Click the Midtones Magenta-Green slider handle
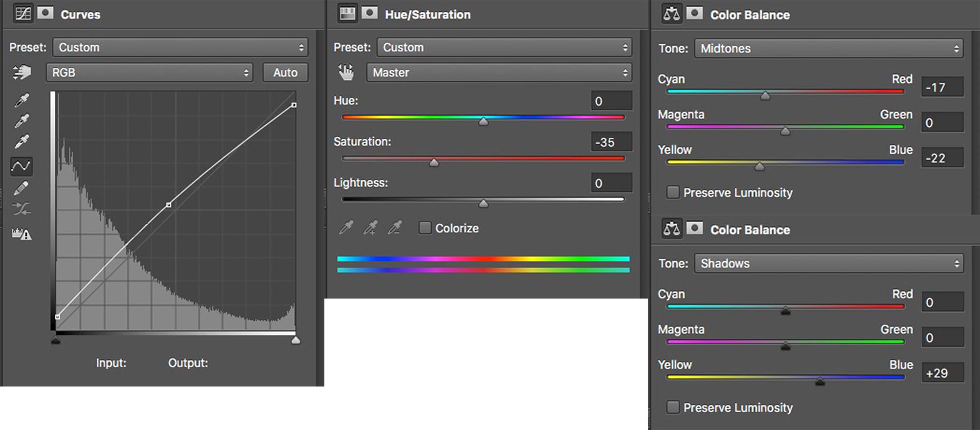 click(785, 130)
